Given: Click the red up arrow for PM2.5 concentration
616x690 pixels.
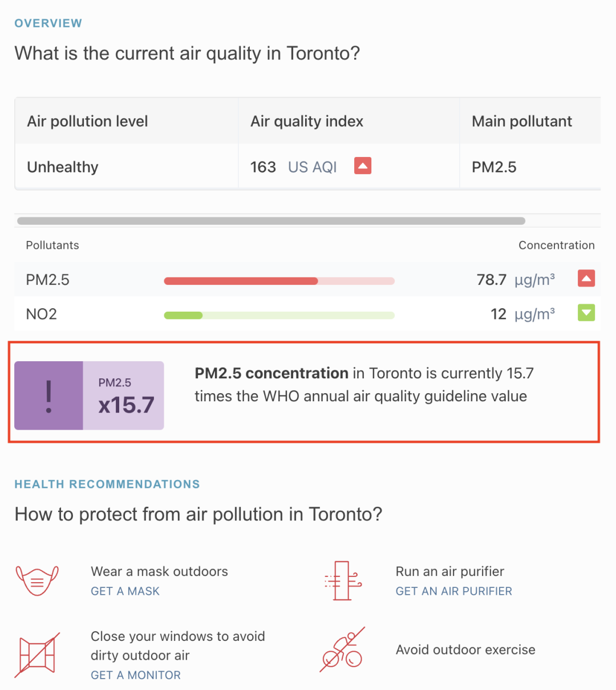Looking at the screenshot, I should pos(586,279).
